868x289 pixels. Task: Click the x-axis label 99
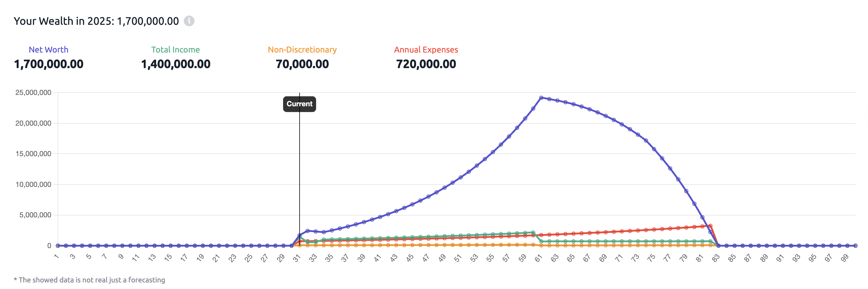click(x=844, y=258)
